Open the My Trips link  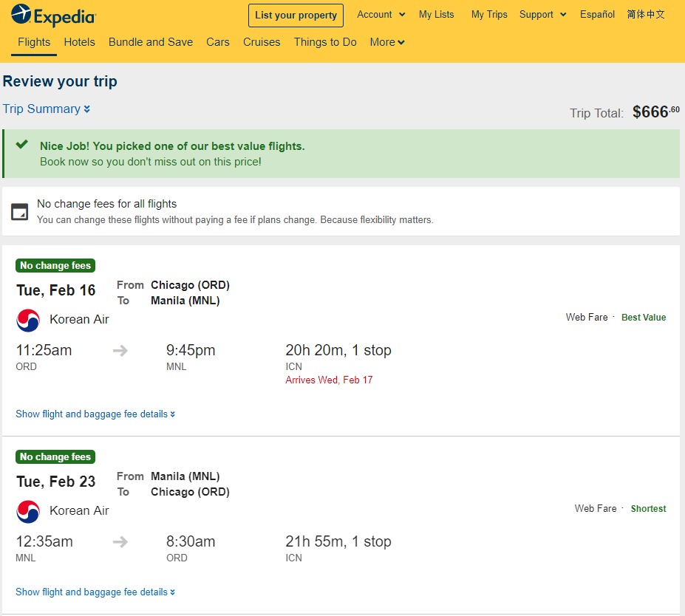pos(489,15)
